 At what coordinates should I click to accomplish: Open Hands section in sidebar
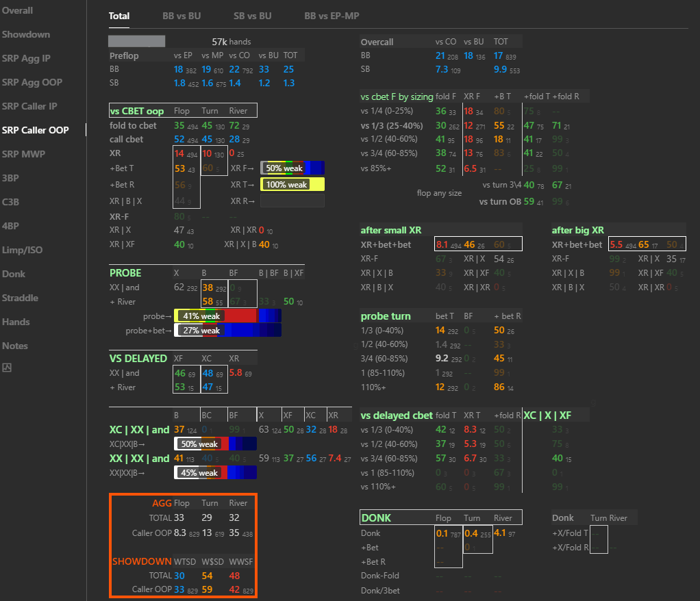pos(16,322)
